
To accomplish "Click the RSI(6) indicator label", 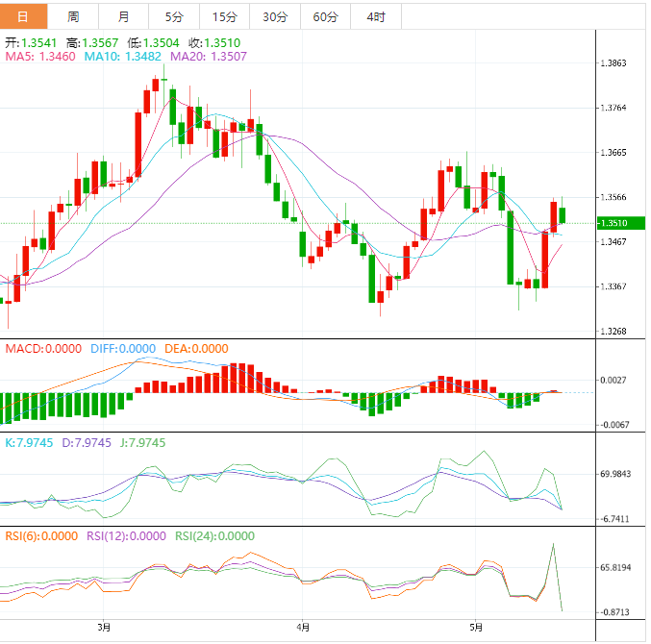I will point(40,536).
